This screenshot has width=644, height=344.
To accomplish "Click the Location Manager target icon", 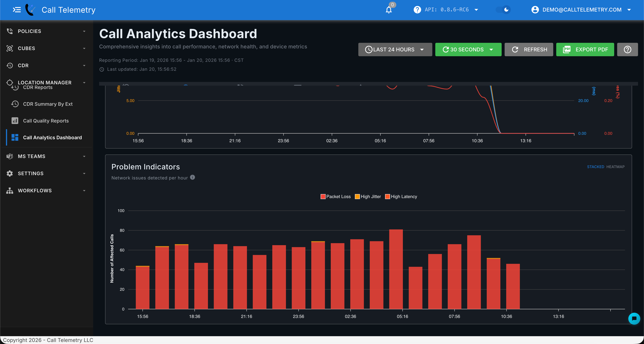I will click(x=10, y=82).
